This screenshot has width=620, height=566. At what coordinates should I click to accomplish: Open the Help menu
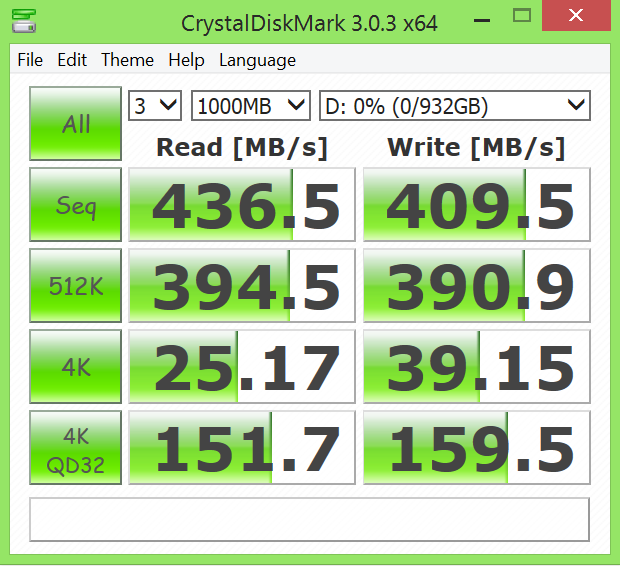click(186, 60)
